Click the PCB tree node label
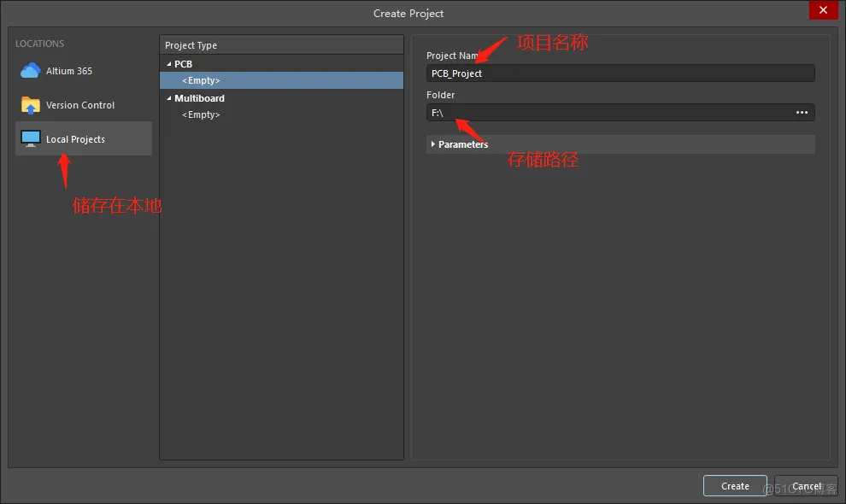This screenshot has height=504, width=846. coord(184,64)
